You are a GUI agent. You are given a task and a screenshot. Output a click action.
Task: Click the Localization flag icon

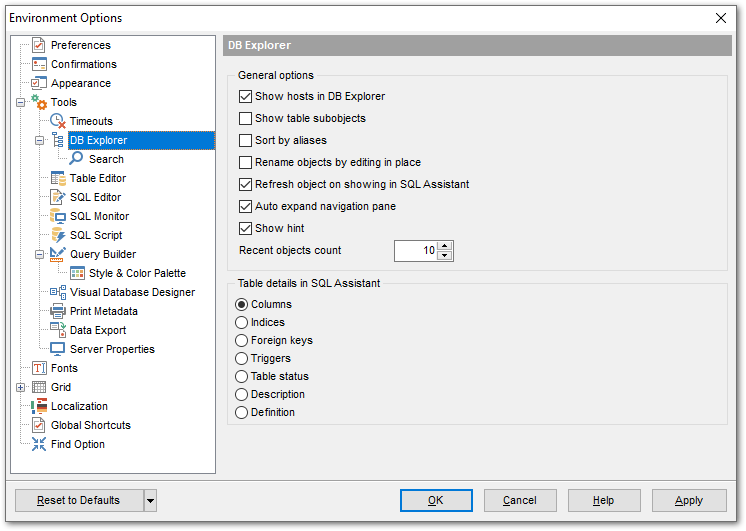tap(39, 406)
